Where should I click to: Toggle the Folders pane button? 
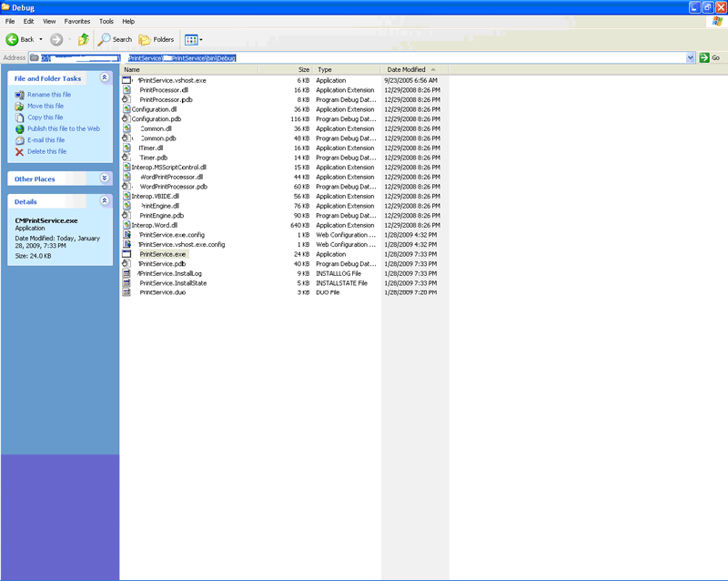157,39
